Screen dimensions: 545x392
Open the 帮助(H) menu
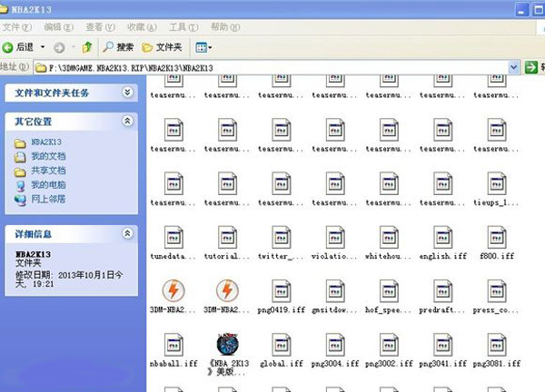coord(225,27)
